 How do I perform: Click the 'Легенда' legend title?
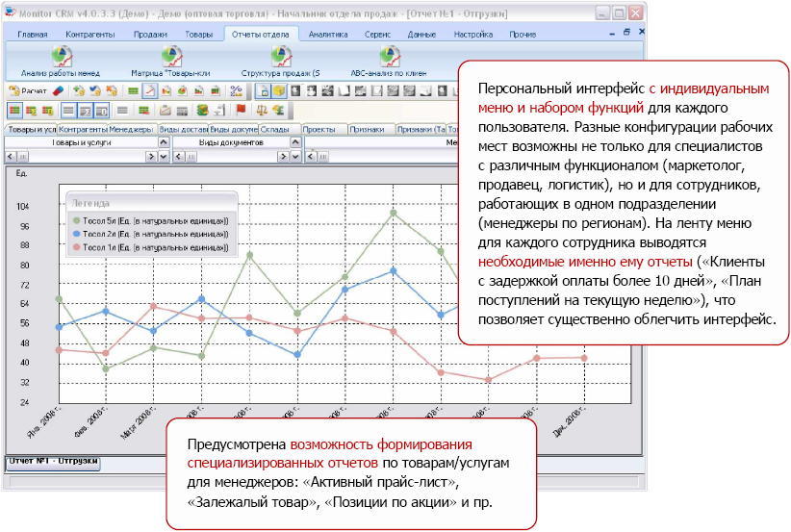pyautogui.click(x=90, y=204)
